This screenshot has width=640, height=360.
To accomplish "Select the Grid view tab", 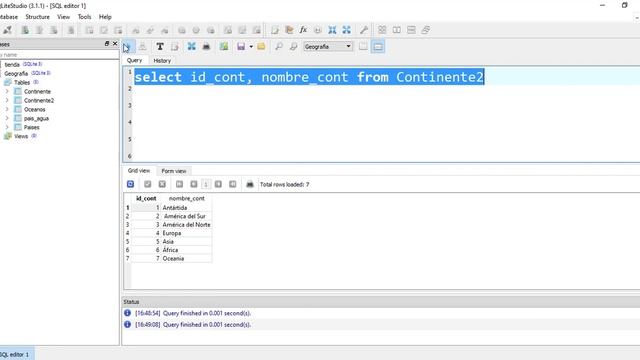I will [139, 170].
